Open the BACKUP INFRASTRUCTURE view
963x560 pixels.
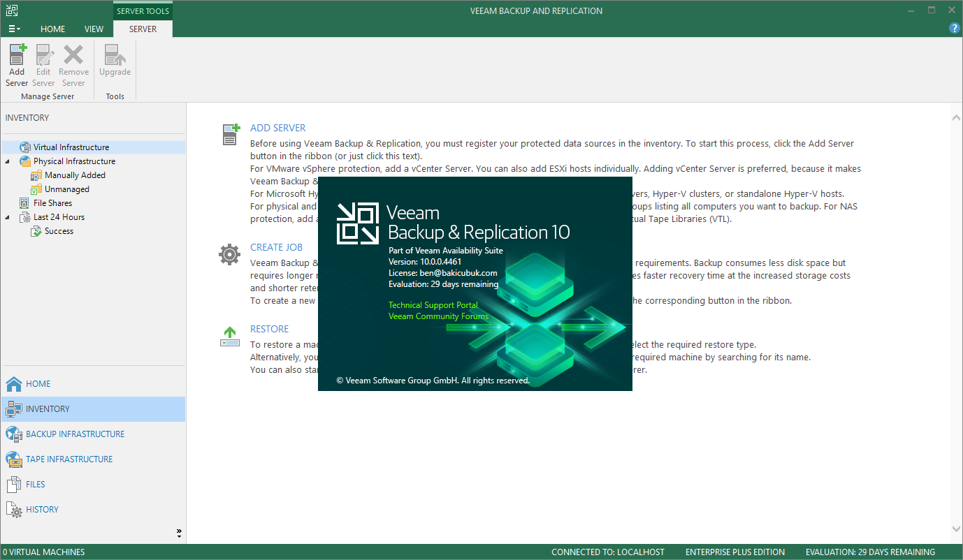tap(93, 434)
